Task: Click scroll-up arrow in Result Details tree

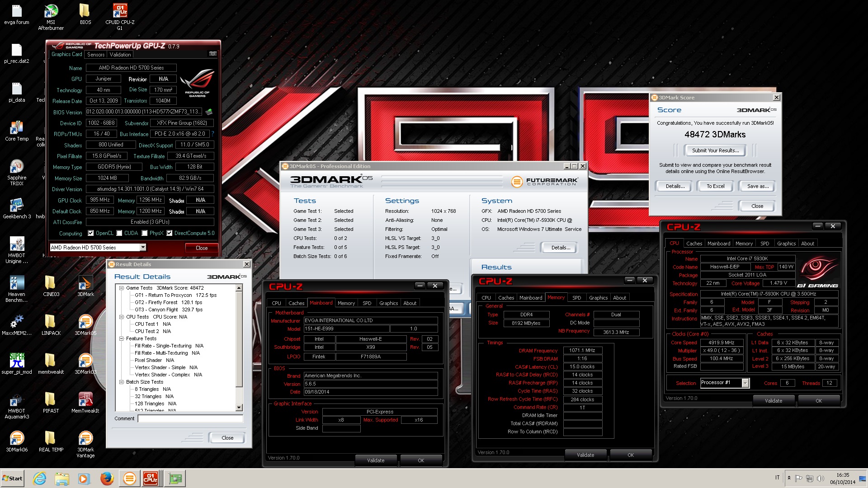Action: coord(239,288)
